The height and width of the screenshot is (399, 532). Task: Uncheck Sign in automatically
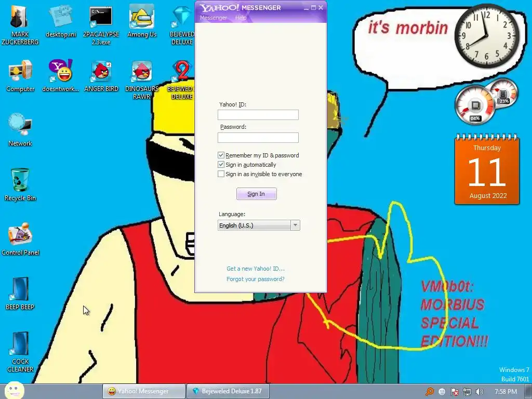tap(221, 165)
